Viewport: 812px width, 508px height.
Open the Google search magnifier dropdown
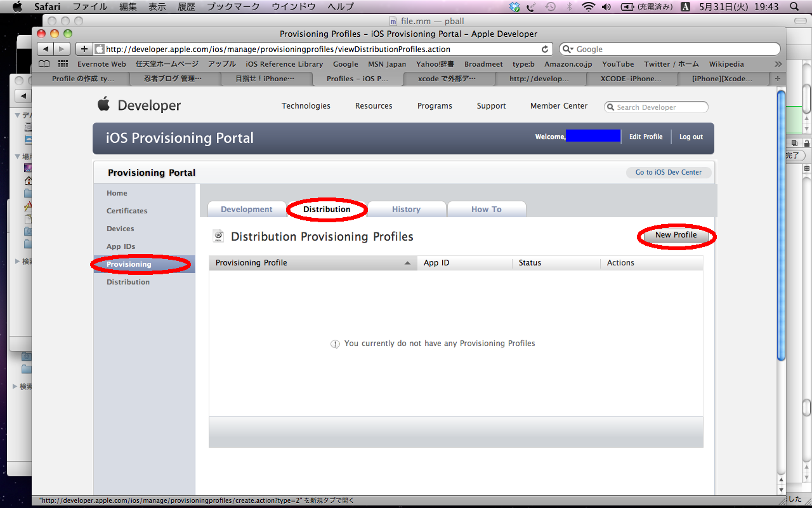[568, 49]
